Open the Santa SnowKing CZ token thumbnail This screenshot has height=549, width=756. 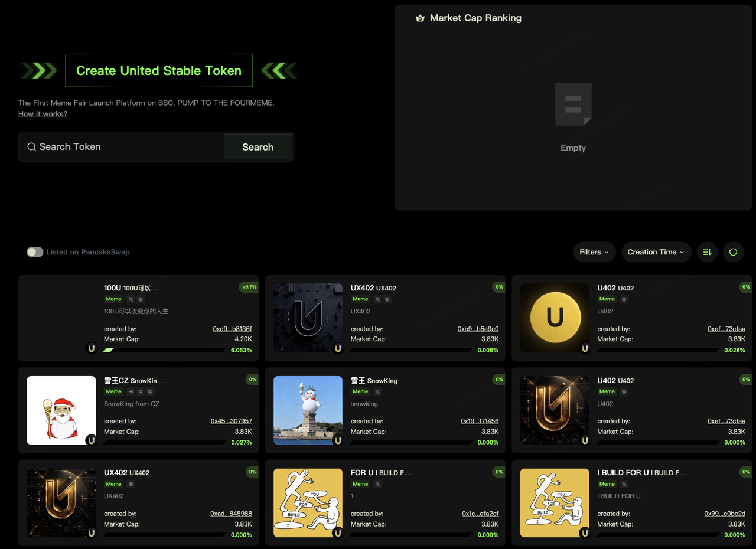[61, 410]
